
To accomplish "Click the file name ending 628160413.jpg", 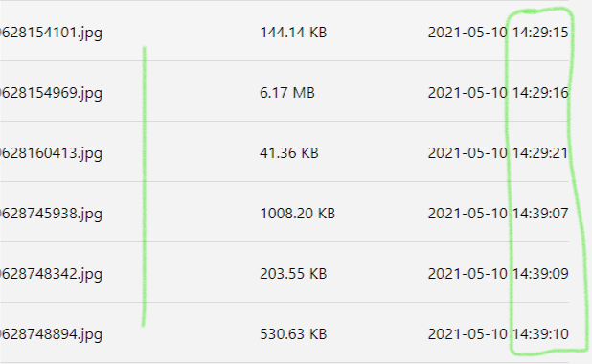I will click(51, 153).
